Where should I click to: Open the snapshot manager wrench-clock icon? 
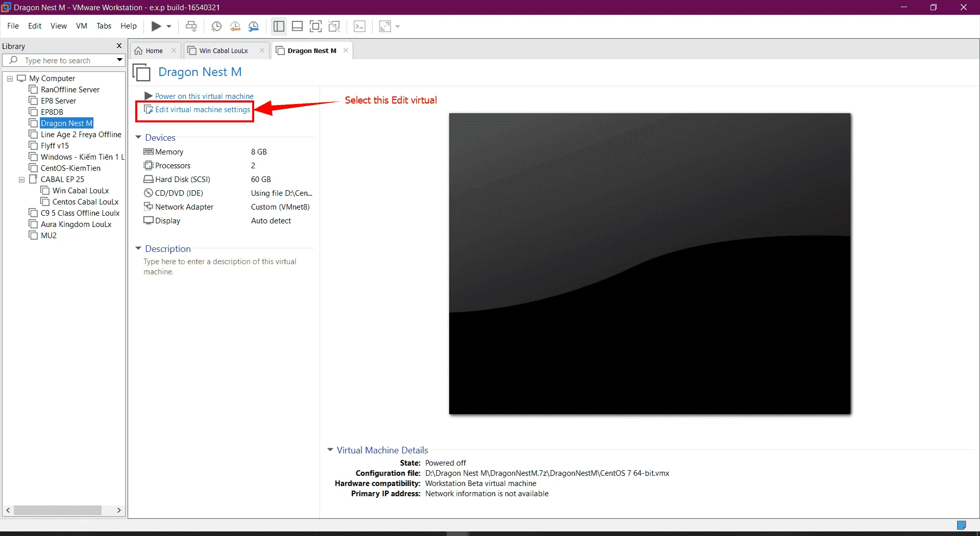254,27
